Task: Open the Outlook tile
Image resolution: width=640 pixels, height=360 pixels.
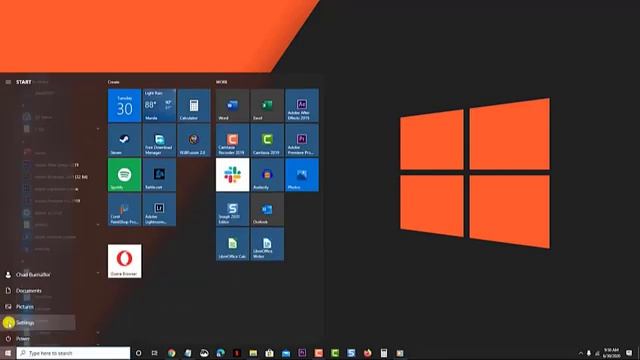Action: point(267,209)
